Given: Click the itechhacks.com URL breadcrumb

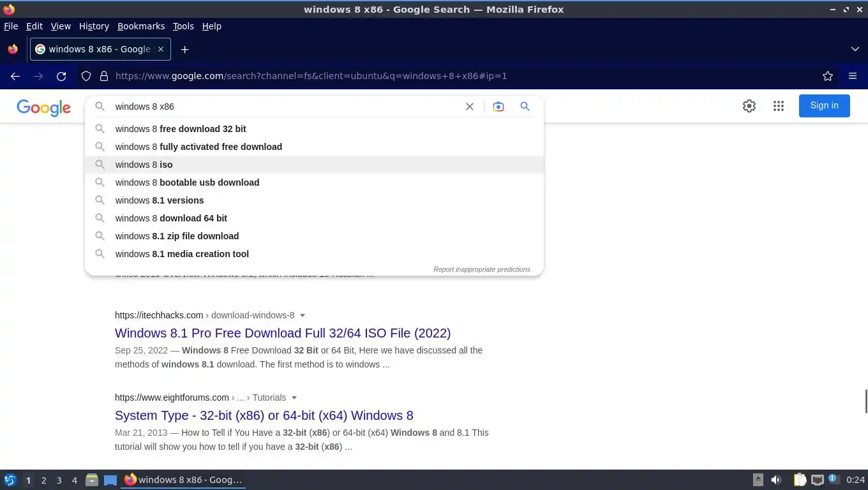Looking at the screenshot, I should click(x=205, y=315).
